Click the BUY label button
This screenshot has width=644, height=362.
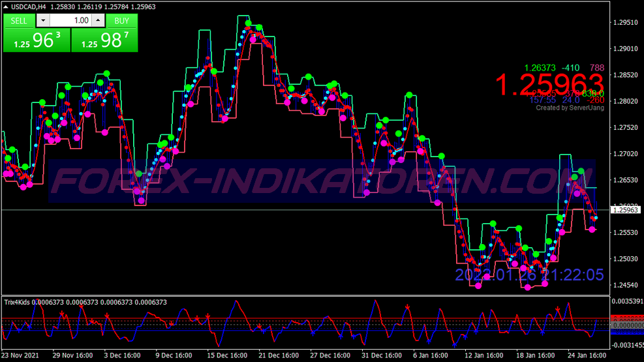pos(121,20)
